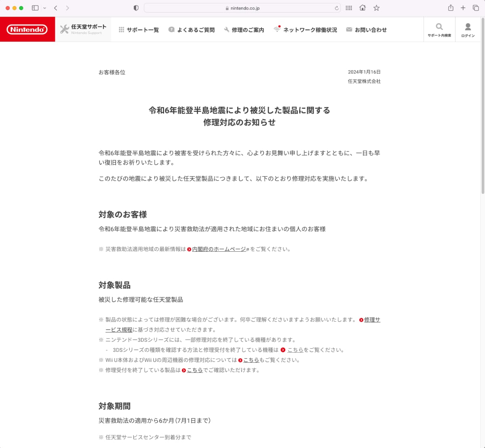
Task: Click the 対象製品 heading
Action: point(115,285)
